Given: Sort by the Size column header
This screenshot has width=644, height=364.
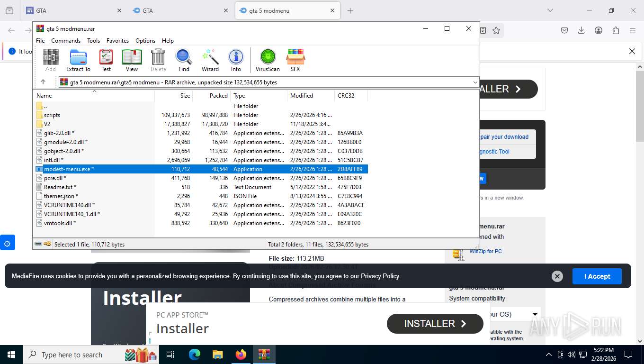Looking at the screenshot, I should coord(173,96).
